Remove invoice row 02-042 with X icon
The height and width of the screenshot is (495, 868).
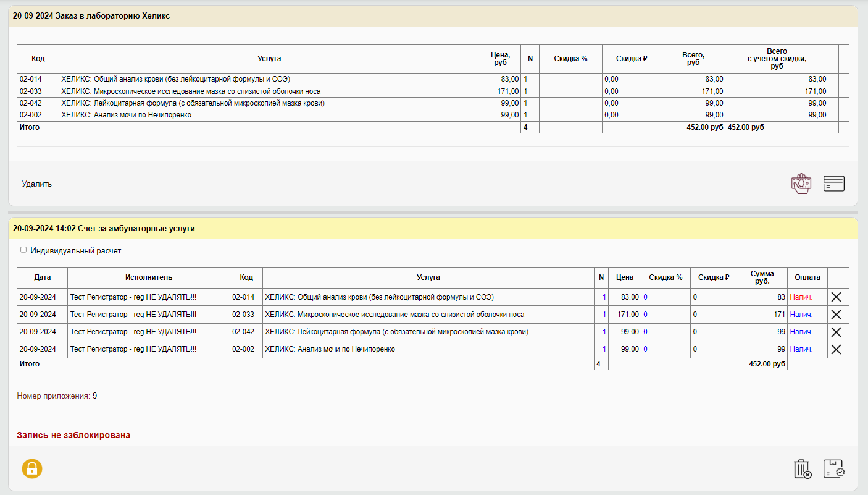837,332
